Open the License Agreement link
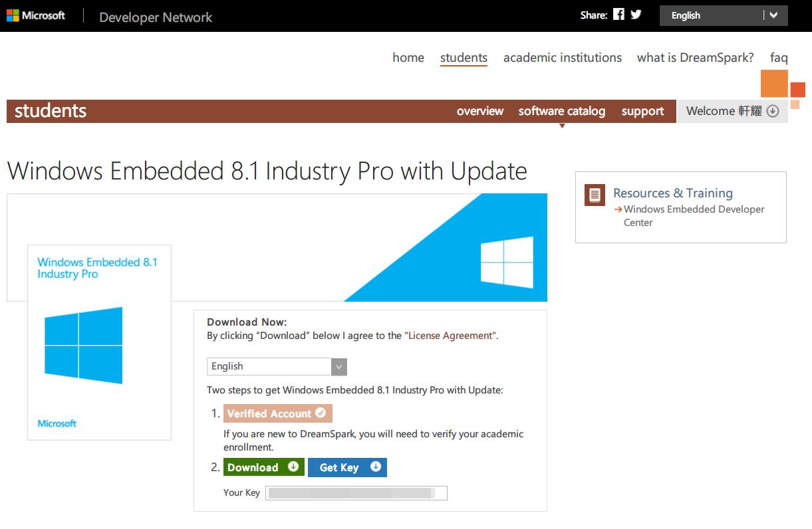 pyautogui.click(x=450, y=336)
